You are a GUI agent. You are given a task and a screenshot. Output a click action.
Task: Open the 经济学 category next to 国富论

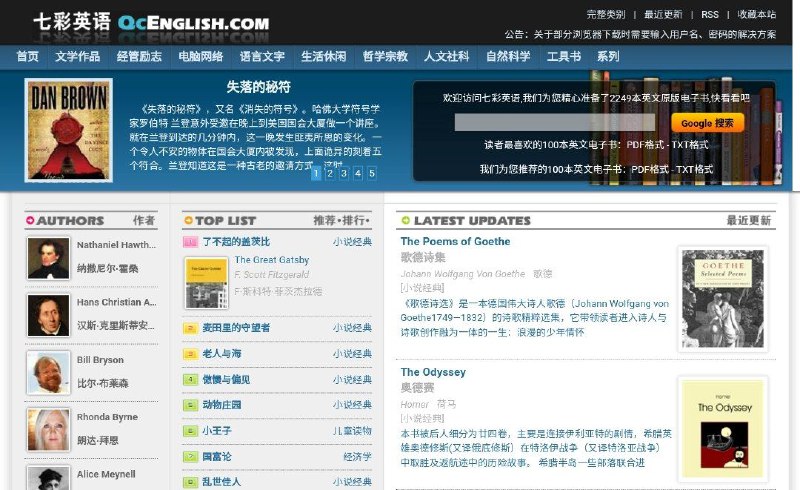(358, 456)
